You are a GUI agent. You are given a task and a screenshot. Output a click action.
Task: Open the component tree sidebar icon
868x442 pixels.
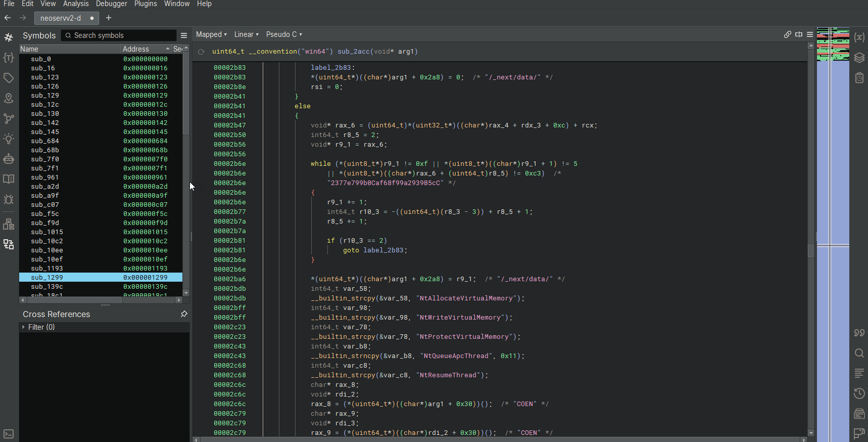9,244
